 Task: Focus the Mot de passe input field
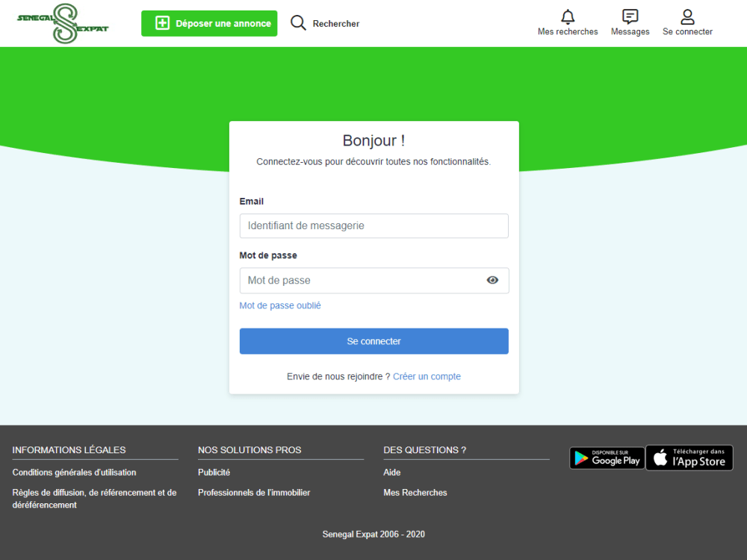(x=374, y=281)
